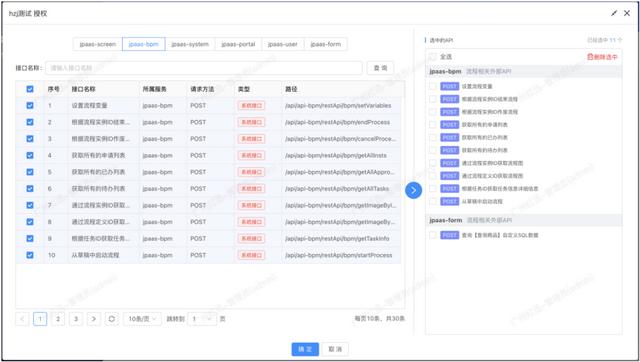Click the red 删除选中 trash button

(x=602, y=57)
